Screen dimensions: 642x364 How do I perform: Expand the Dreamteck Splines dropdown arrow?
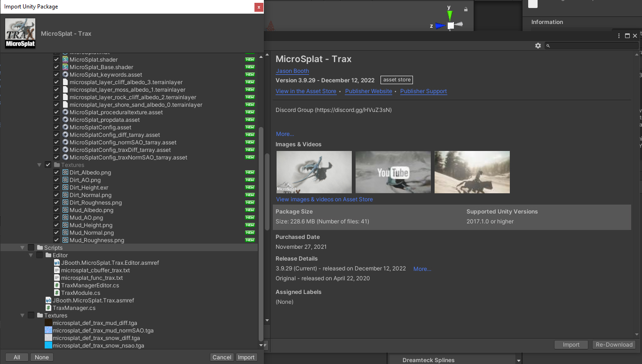tap(519, 361)
